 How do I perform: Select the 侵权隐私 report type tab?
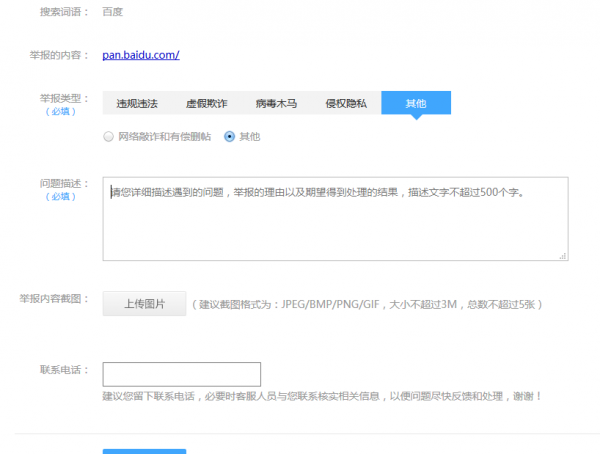(x=346, y=103)
